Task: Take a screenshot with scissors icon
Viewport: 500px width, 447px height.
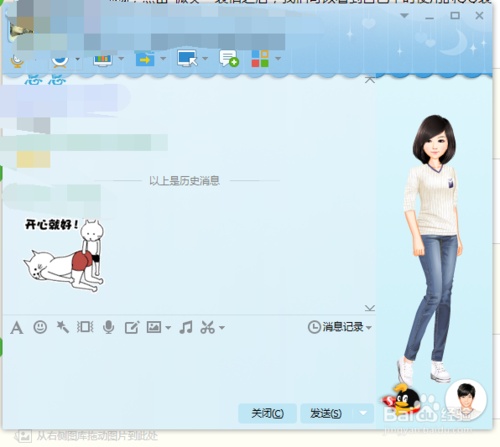Action: point(208,327)
